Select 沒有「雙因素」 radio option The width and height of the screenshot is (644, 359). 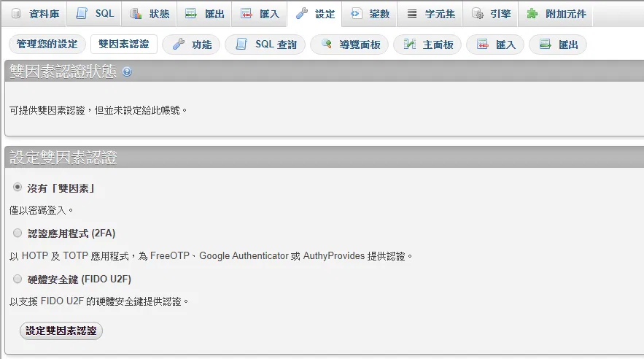tap(18, 188)
